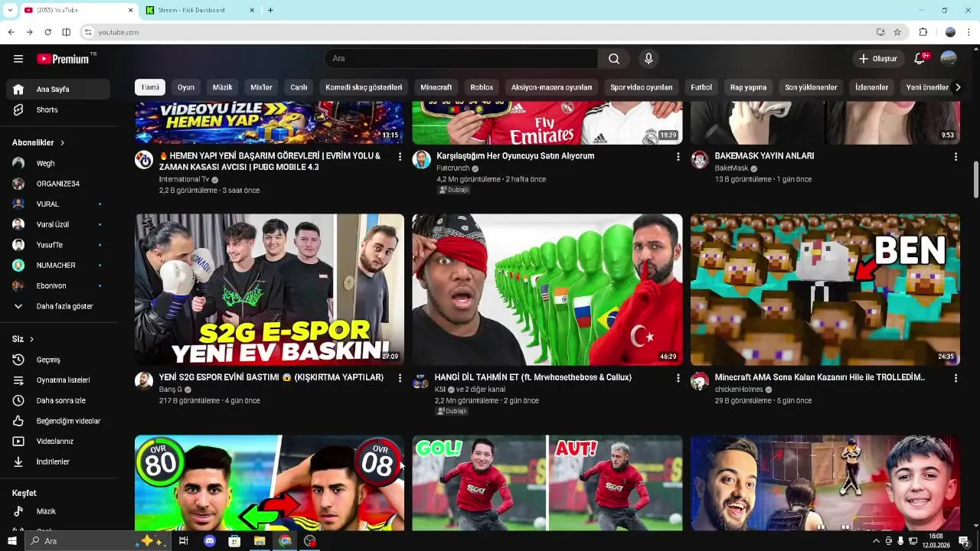
Task: Open the YouTube hamburger guide menu
Action: point(18,59)
